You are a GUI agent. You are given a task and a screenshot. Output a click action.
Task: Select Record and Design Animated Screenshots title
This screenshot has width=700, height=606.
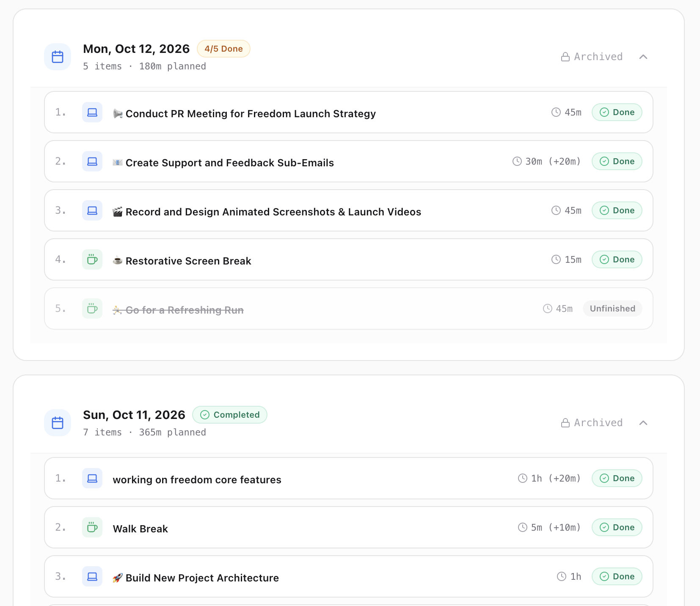tap(267, 212)
